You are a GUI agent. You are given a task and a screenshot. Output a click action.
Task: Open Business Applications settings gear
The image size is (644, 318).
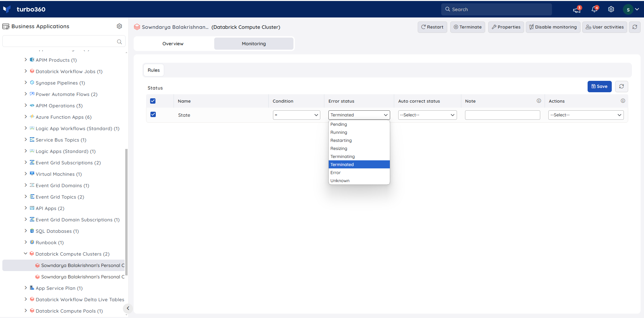click(x=119, y=26)
